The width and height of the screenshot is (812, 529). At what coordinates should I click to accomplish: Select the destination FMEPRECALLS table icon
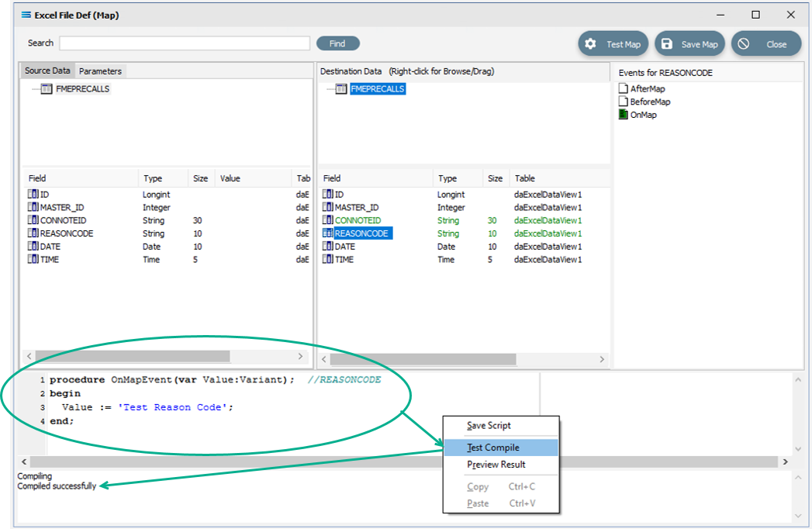341,89
